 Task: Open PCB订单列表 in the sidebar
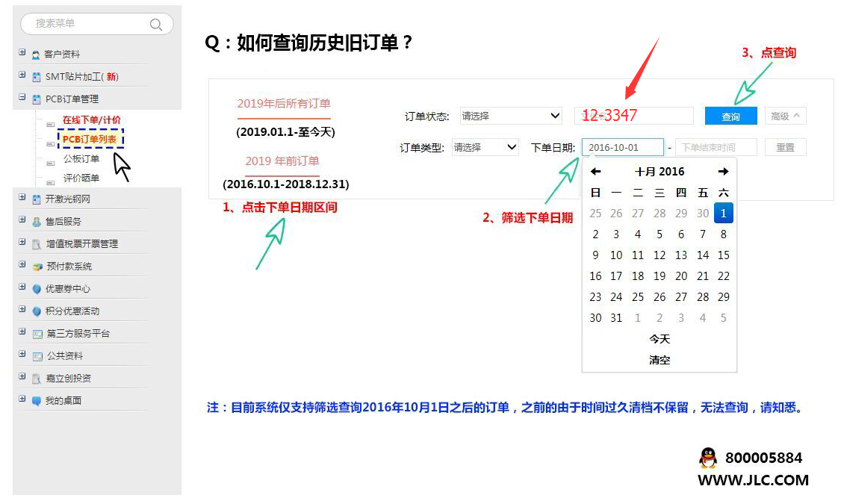click(89, 139)
